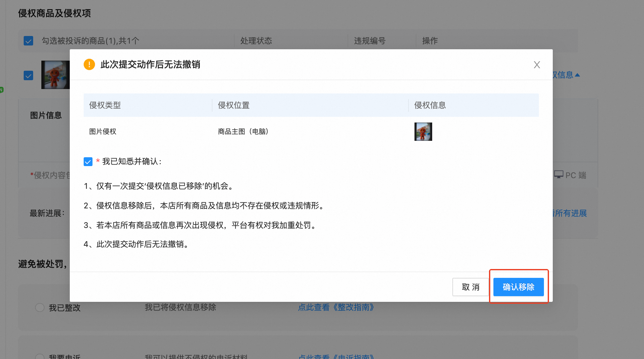Click the 图片侵权 cell text
Screen dimensions: 644x359
103,131
